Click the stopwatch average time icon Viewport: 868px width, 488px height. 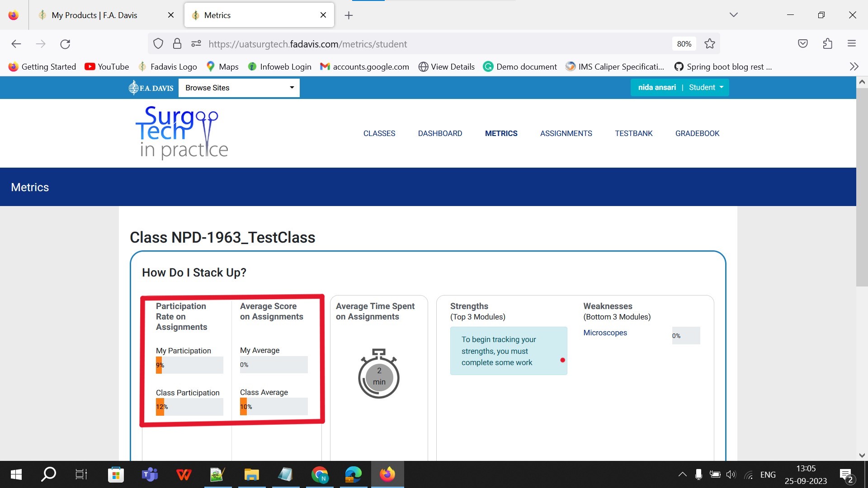tap(379, 374)
